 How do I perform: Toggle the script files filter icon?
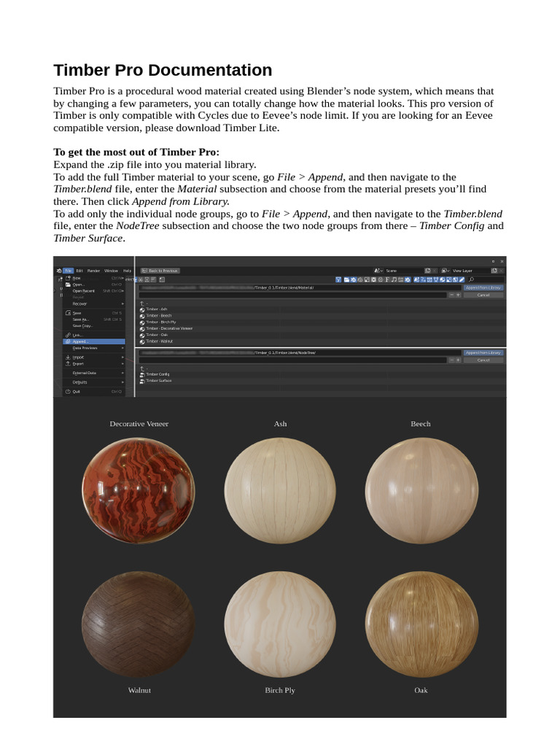click(381, 279)
